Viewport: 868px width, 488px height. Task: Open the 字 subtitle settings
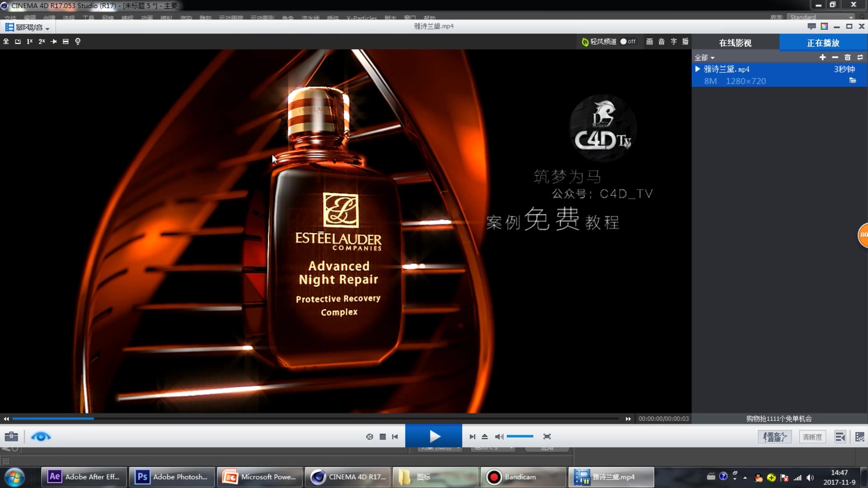pyautogui.click(x=674, y=42)
